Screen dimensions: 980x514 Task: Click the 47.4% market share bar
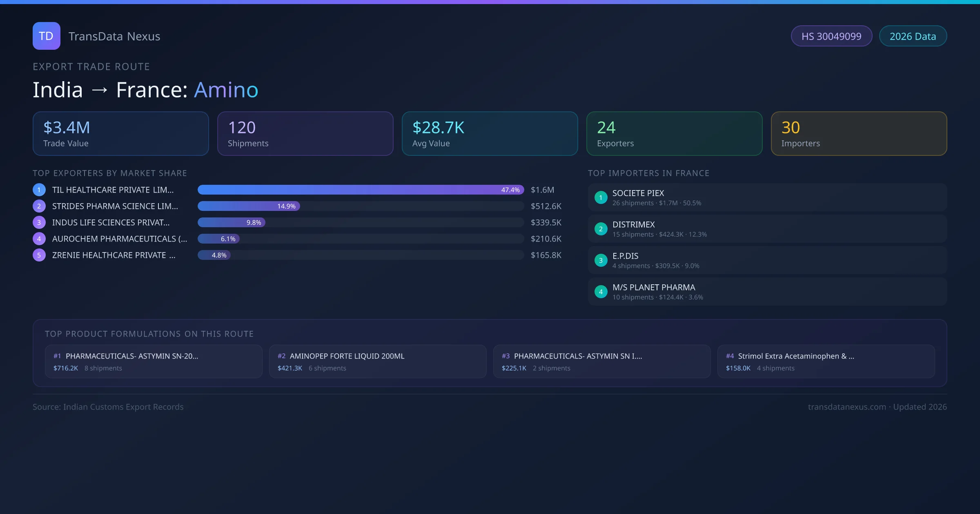(361, 190)
